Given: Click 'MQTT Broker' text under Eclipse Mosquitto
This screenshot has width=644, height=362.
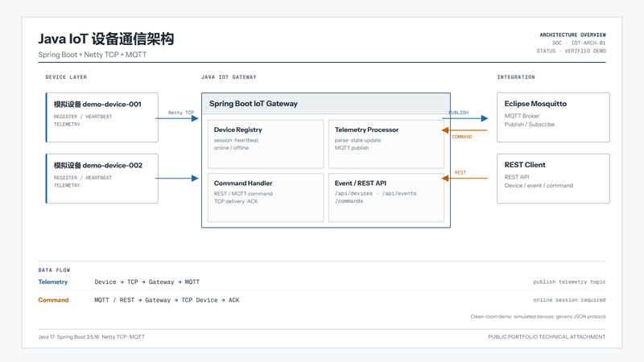Looking at the screenshot, I should click(522, 116).
